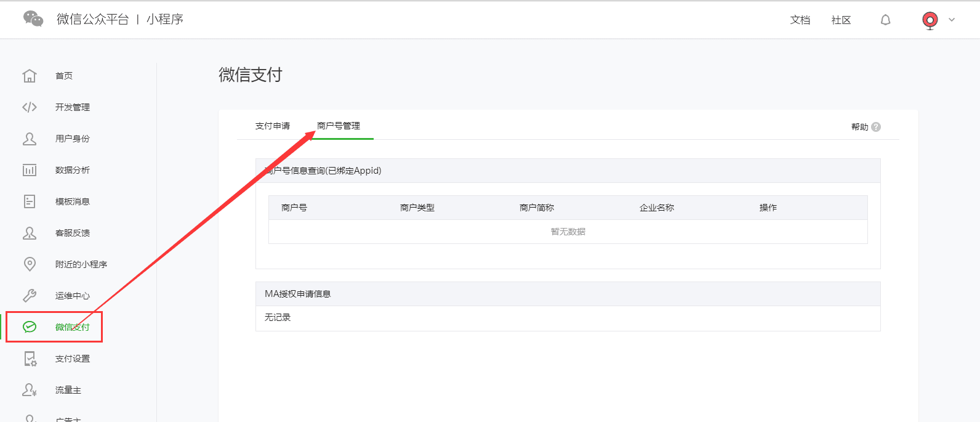Open the notification bell icon

[885, 20]
